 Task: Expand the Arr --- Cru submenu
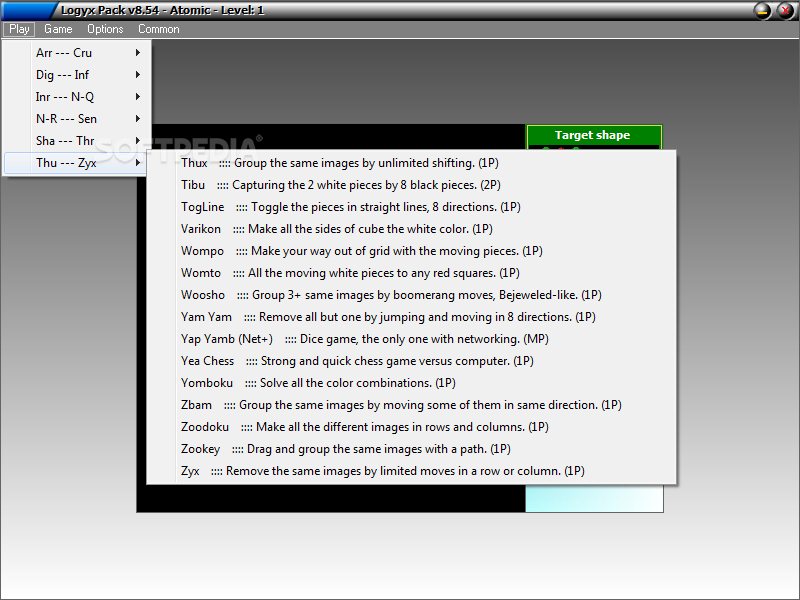tap(76, 53)
